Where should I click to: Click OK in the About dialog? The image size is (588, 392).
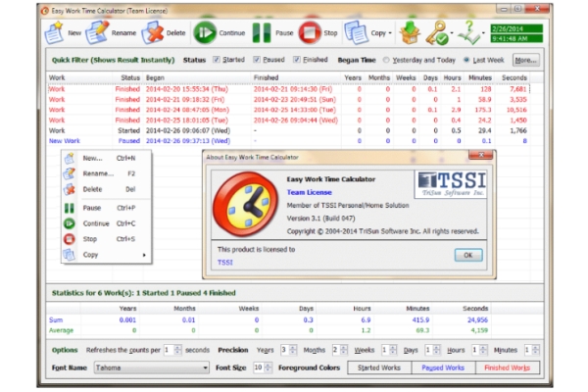468,255
